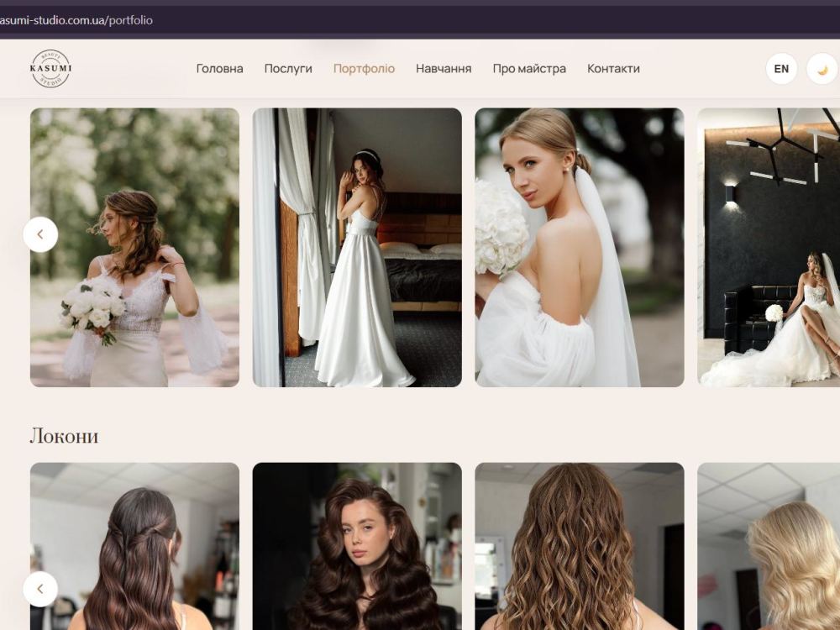
Task: Click the browser address bar URL
Action: point(76,20)
